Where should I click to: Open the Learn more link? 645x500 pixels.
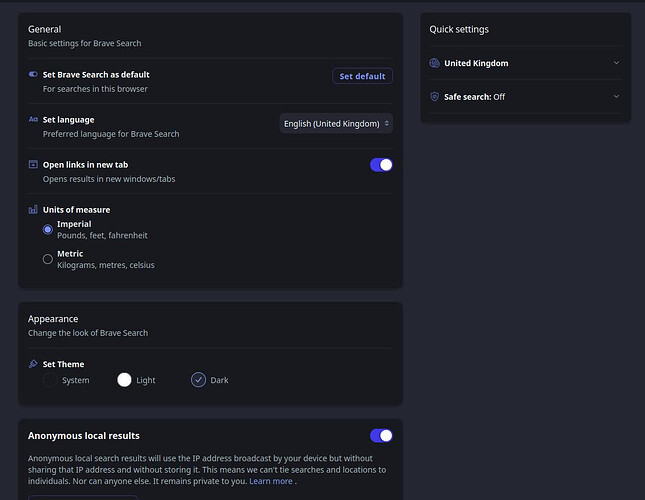[x=271, y=481]
